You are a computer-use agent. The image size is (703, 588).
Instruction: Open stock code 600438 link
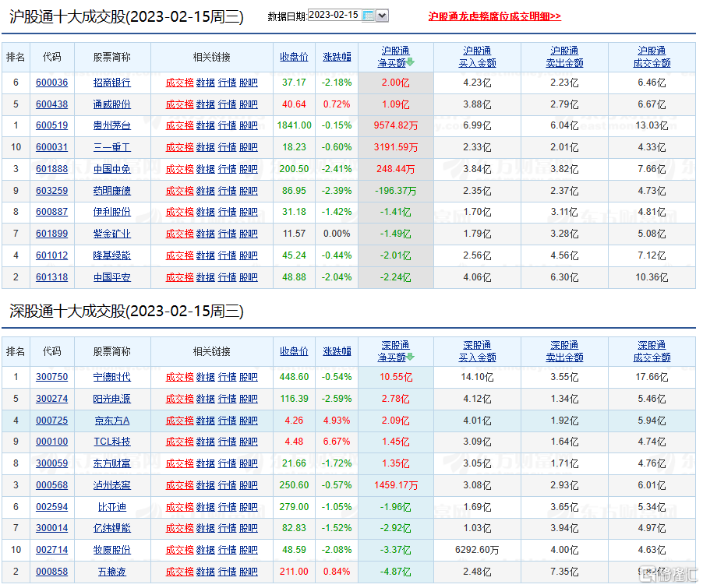coord(52,104)
